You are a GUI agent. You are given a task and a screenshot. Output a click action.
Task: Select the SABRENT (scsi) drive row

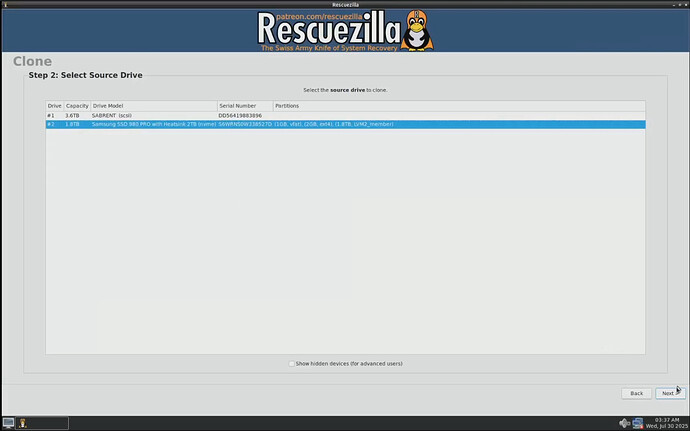pyautogui.click(x=345, y=115)
